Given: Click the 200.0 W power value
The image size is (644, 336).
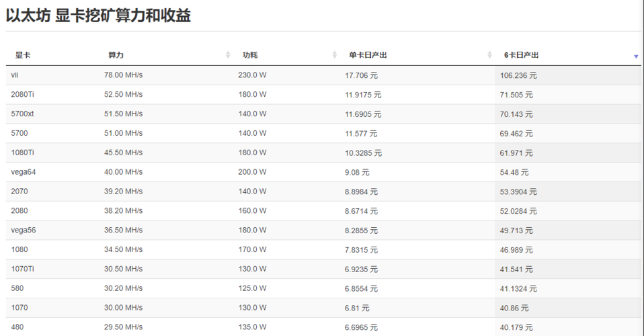Looking at the screenshot, I should (x=252, y=172).
